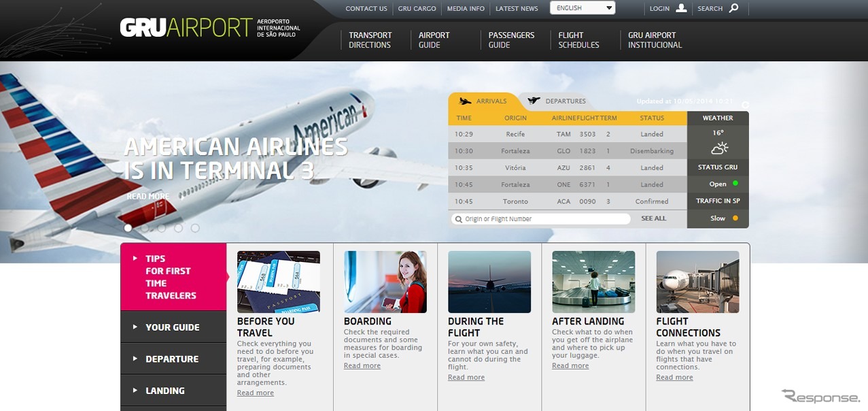Viewport: 868px width, 411px height.
Task: Click Read more under Before You Travel
Action: pos(256,393)
